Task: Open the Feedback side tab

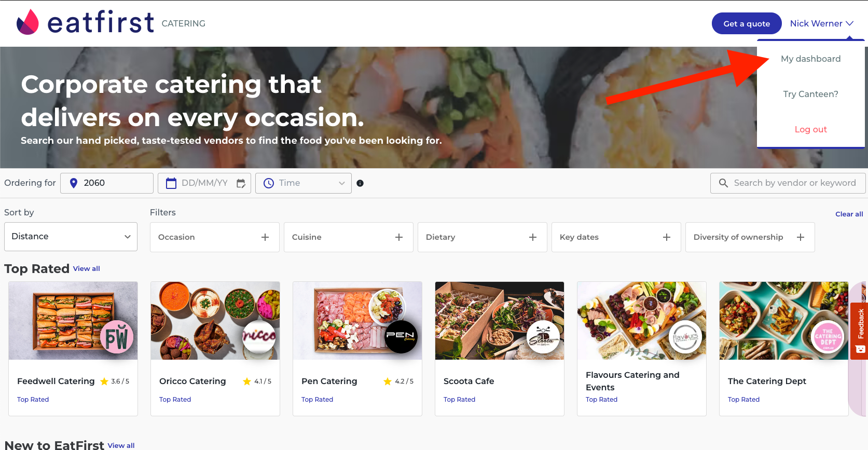Action: pyautogui.click(x=859, y=331)
